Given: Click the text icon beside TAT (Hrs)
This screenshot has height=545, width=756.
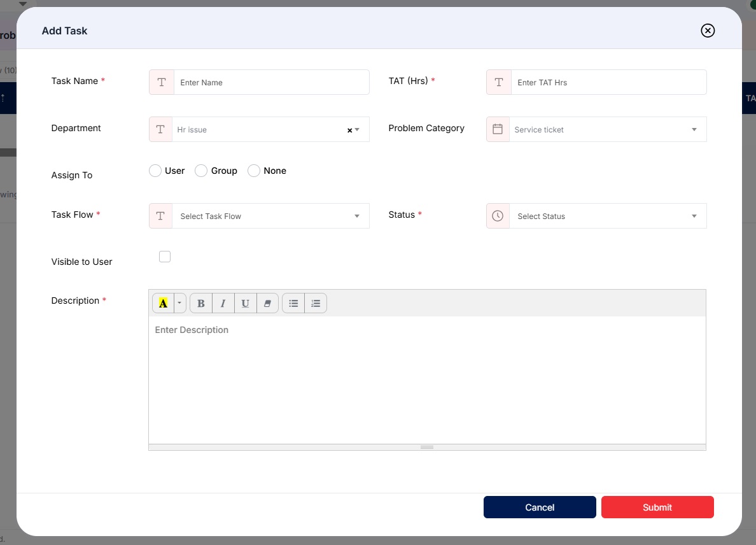Looking at the screenshot, I should pos(499,82).
